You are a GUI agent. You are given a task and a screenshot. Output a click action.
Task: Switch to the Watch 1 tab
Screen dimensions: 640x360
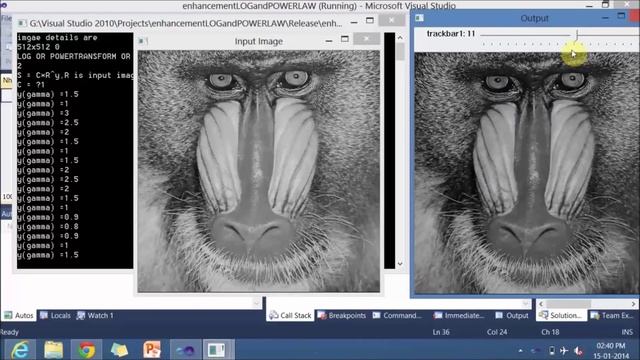coord(95,315)
